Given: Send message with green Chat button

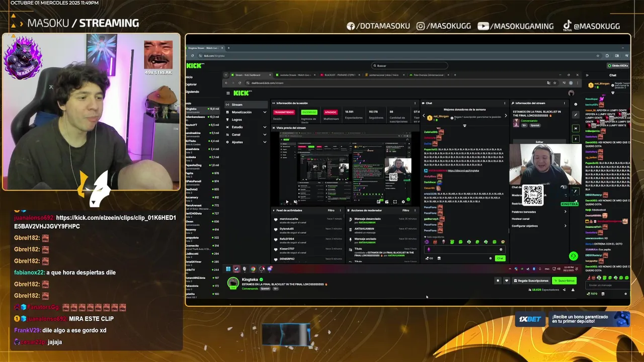Looking at the screenshot, I should coord(500,258).
